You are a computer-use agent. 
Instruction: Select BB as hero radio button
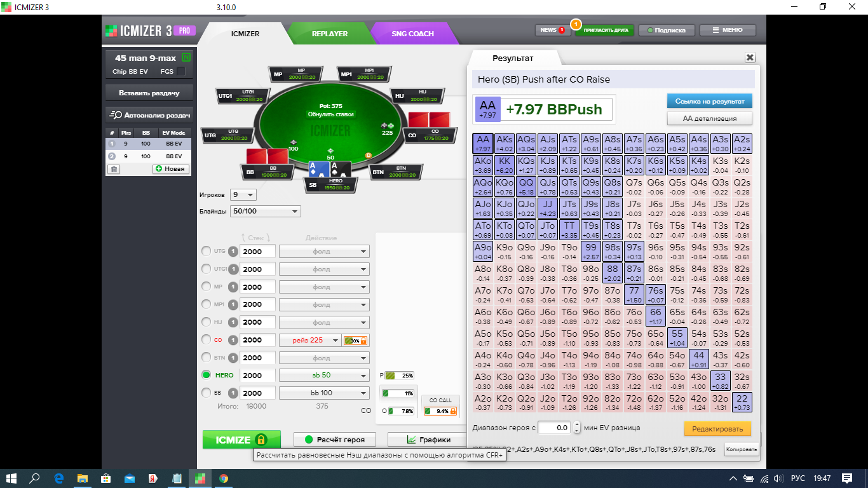206,393
